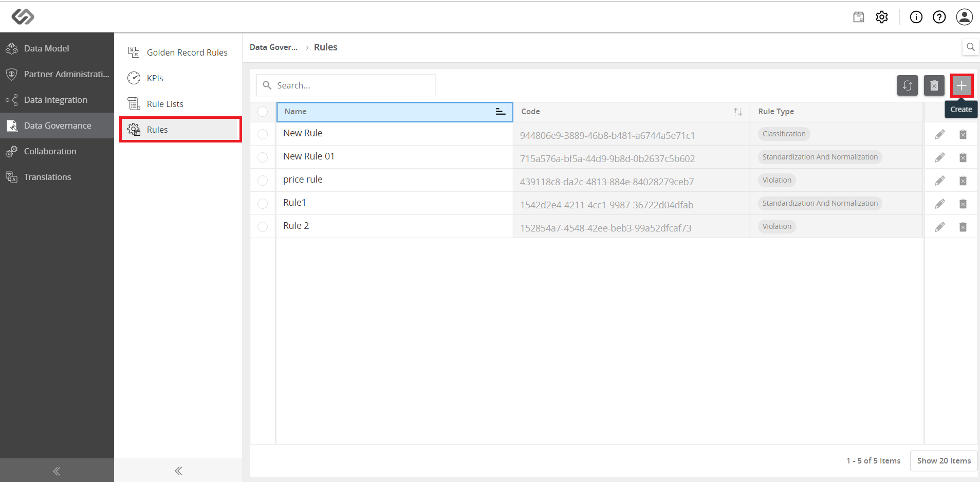The width and height of the screenshot is (980, 482).
Task: Select Data Governance in sidebar
Action: [x=57, y=126]
